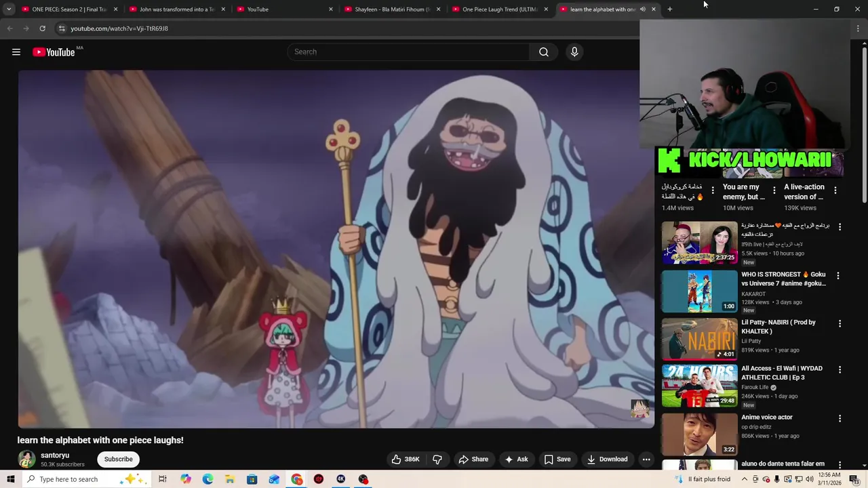Open Windows notification center icon

(854, 479)
